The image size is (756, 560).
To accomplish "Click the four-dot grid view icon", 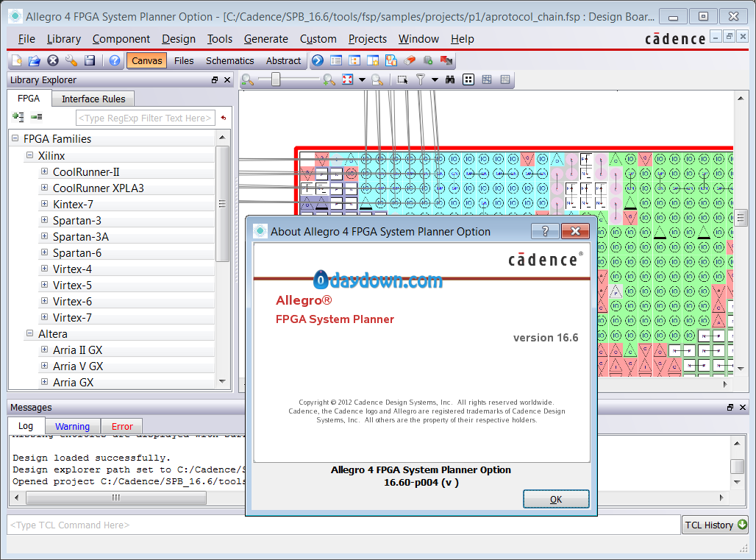I will point(468,79).
